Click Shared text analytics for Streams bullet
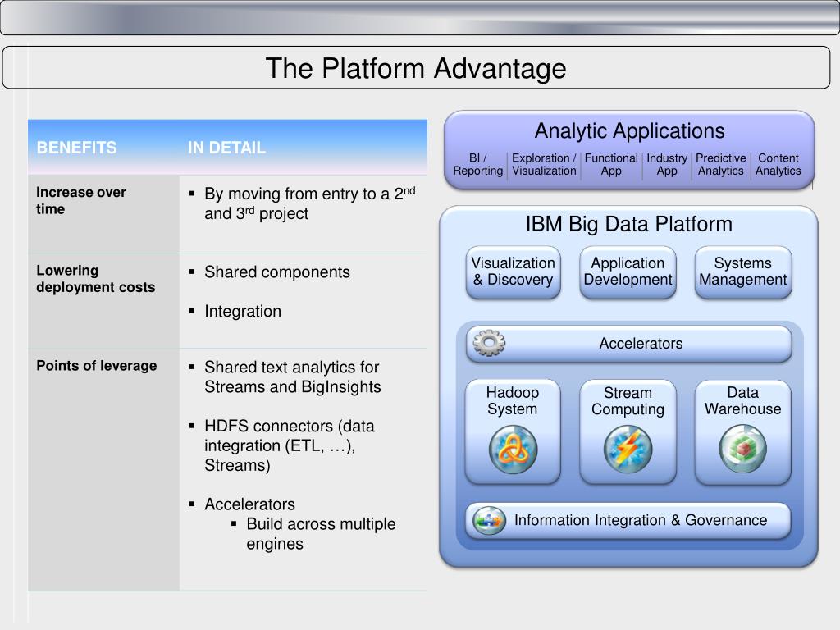Screen dimensions: 840x630 (285, 377)
